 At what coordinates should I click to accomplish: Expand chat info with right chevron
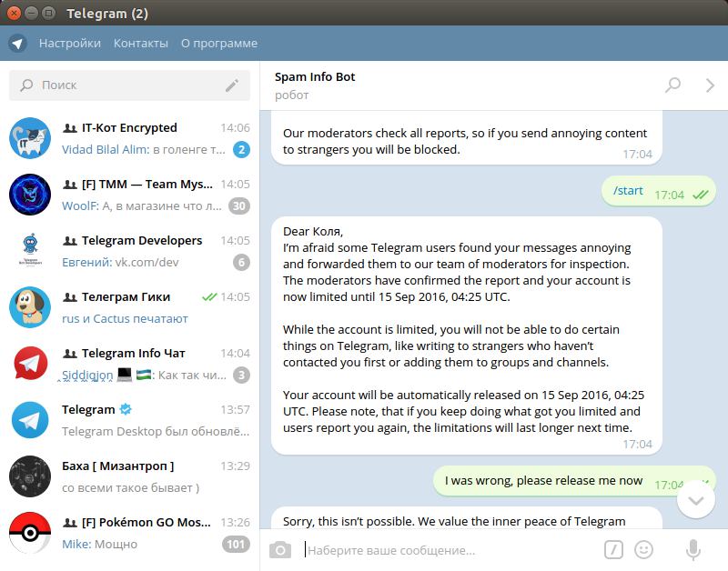pyautogui.click(x=710, y=85)
